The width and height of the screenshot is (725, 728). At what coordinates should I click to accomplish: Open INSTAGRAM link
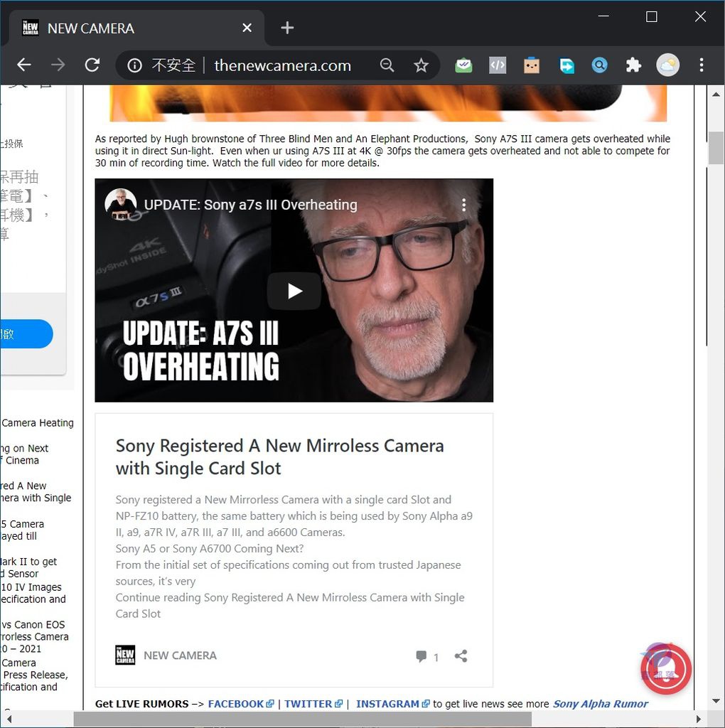coord(392,704)
